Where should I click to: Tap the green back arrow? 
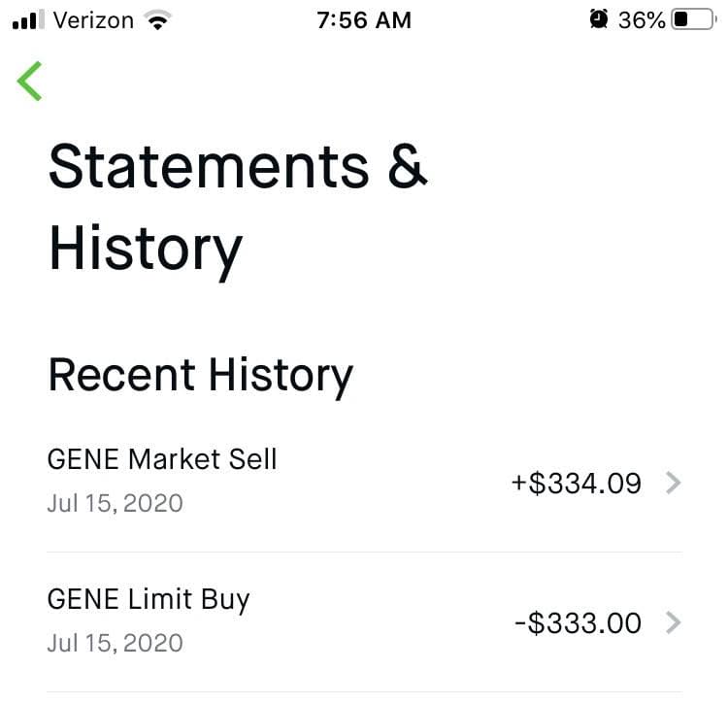(x=30, y=81)
